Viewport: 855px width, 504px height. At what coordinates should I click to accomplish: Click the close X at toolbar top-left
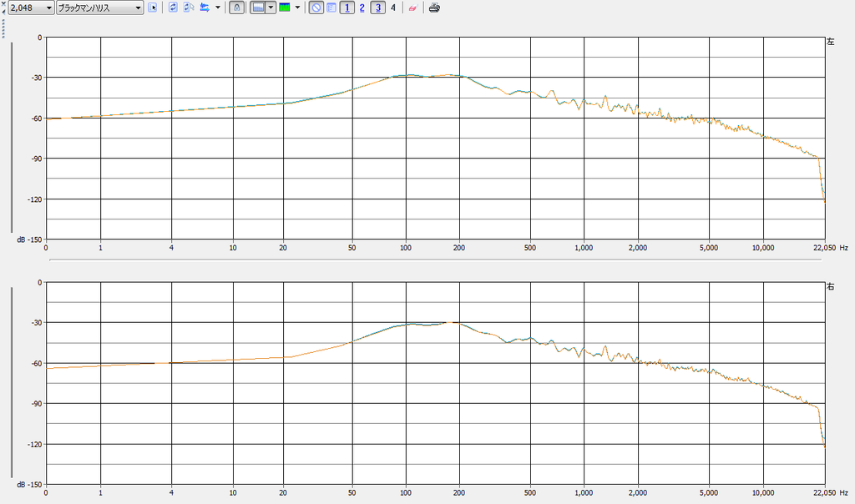coord(3,3)
